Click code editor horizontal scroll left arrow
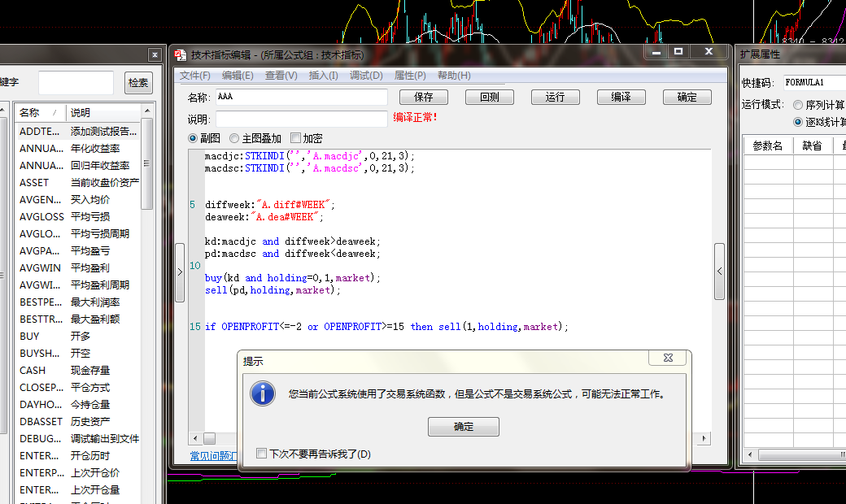This screenshot has height=504, width=846. [x=195, y=438]
